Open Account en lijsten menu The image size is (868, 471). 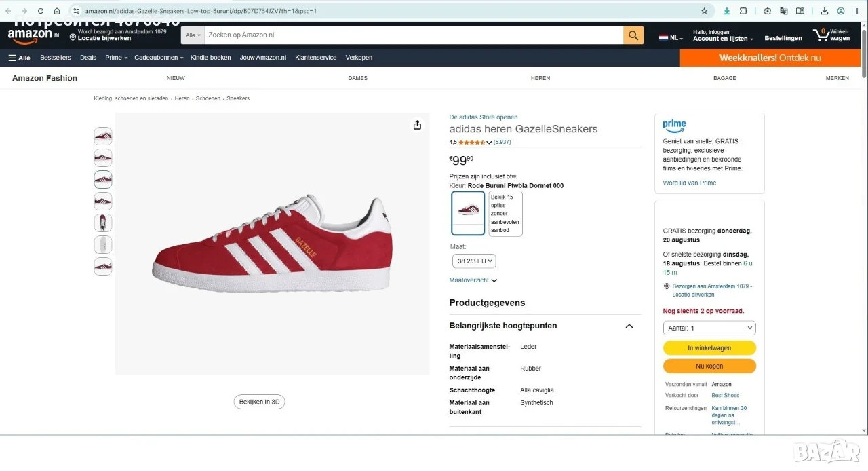coord(723,35)
